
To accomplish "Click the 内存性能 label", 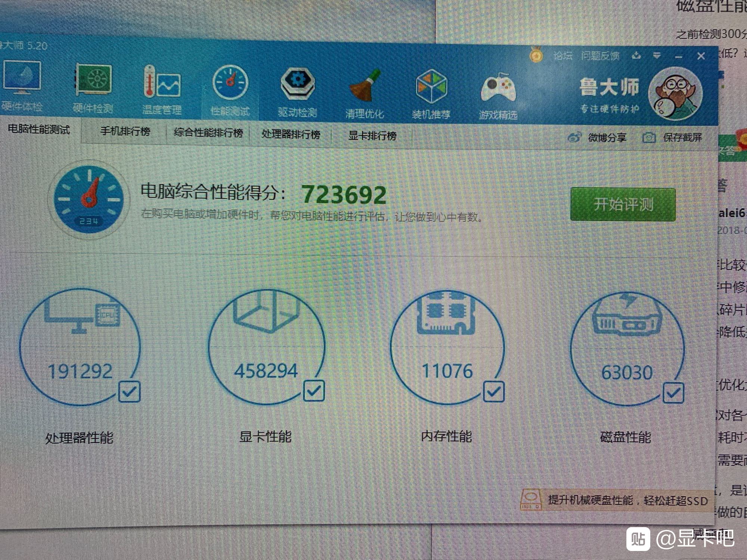I will coord(446,436).
